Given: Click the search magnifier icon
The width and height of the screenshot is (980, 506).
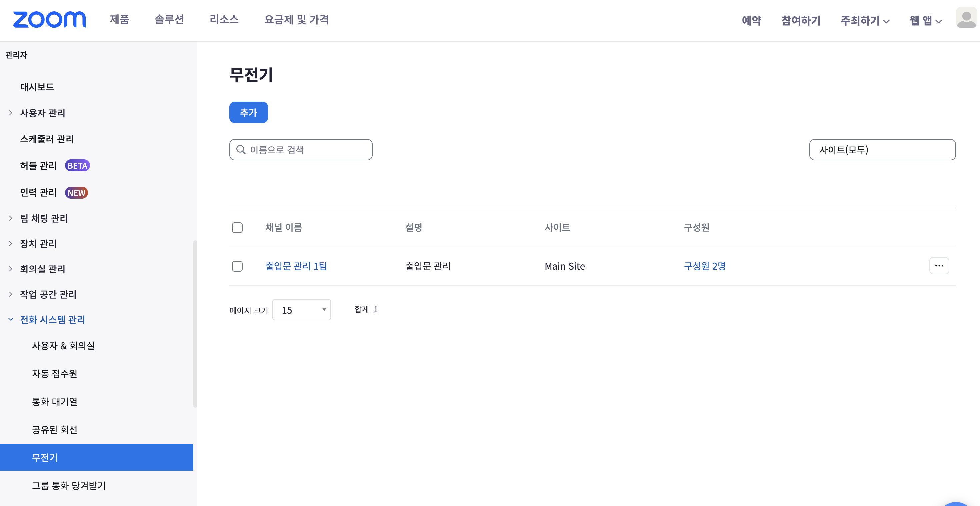Looking at the screenshot, I should [241, 150].
